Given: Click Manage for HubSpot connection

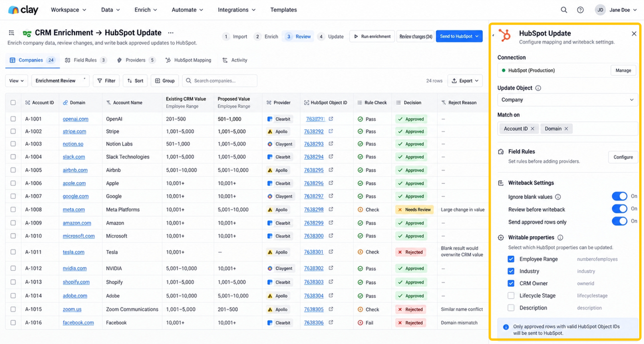Looking at the screenshot, I should [x=623, y=70].
